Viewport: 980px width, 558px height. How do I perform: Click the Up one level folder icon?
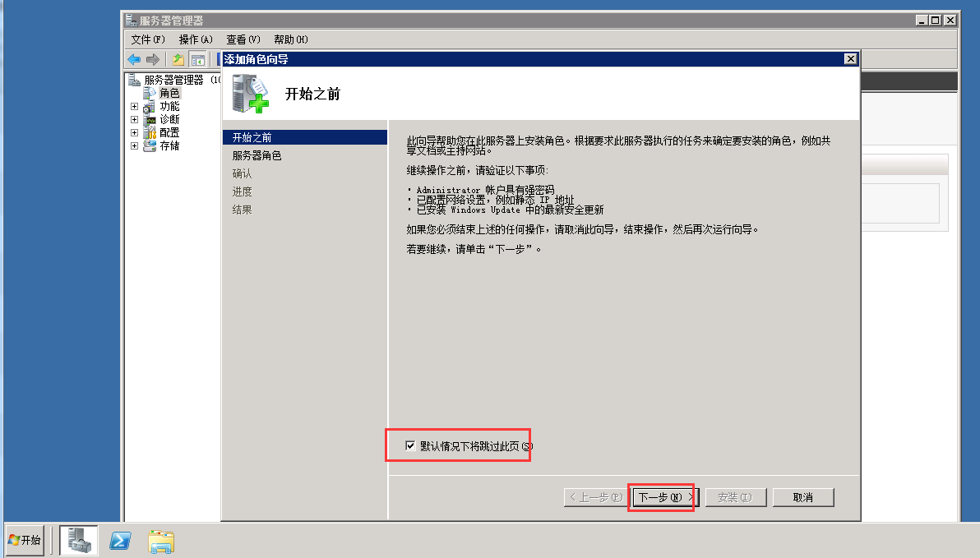[x=178, y=59]
